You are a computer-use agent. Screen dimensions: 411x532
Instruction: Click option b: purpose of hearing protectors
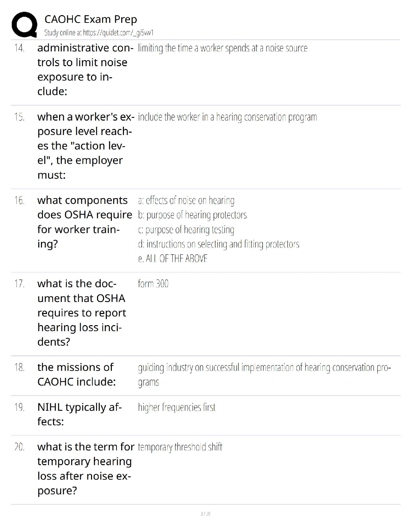192,215
